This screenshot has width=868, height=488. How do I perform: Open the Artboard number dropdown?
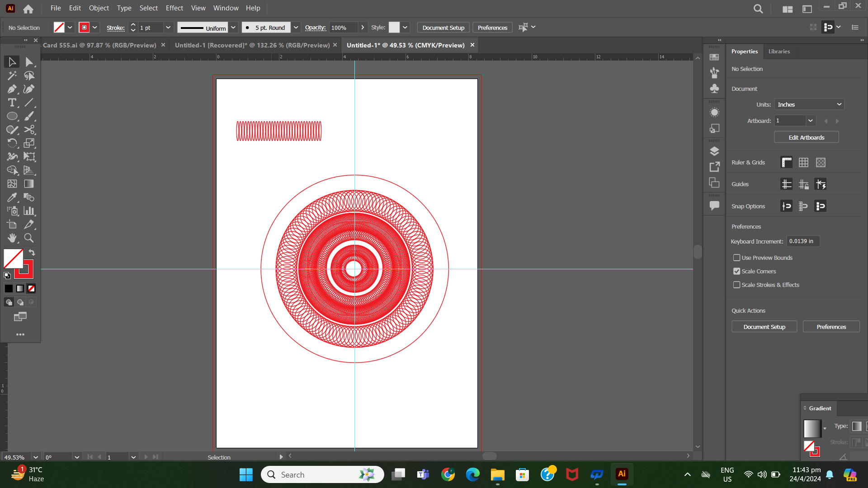[811, 121]
